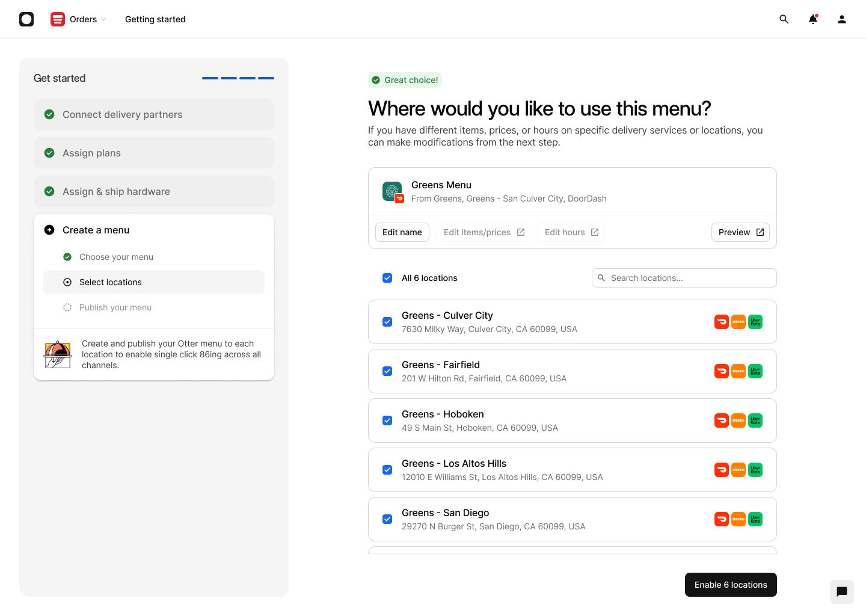The width and height of the screenshot is (866, 616).
Task: Click the Uber Eats icon on Greens - Fairfield
Action: [x=755, y=371]
